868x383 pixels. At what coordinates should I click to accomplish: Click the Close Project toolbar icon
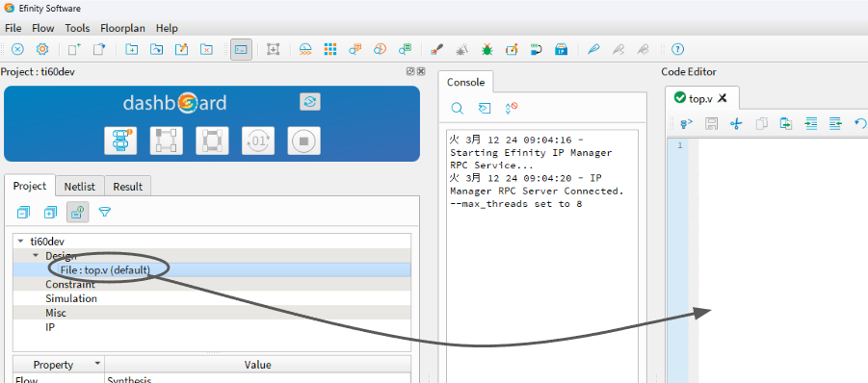point(17,49)
